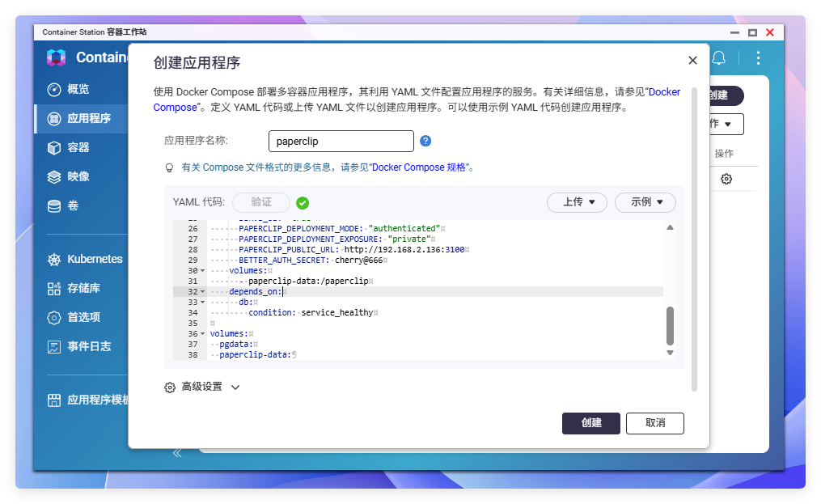
Task: Open the 上传 upload dropdown
Action: click(x=577, y=202)
